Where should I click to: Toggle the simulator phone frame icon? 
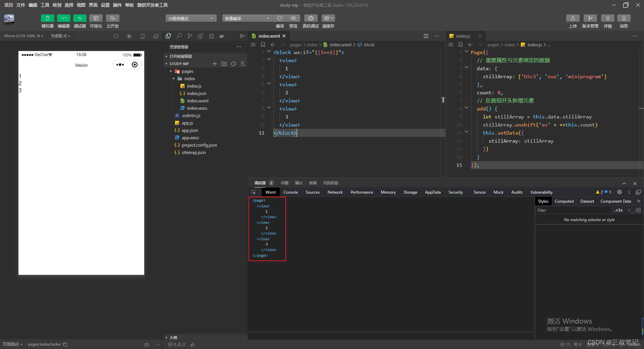pyautogui.click(x=143, y=36)
